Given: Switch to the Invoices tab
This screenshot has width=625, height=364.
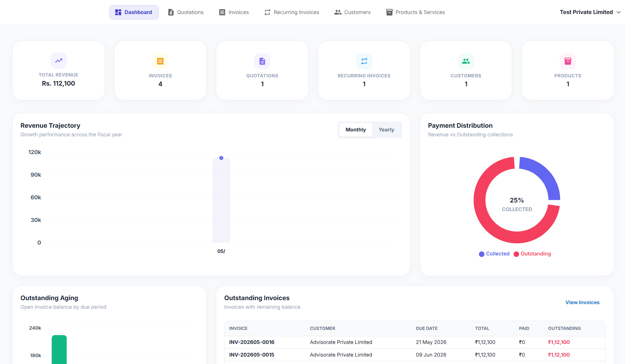Looking at the screenshot, I should [x=234, y=12].
